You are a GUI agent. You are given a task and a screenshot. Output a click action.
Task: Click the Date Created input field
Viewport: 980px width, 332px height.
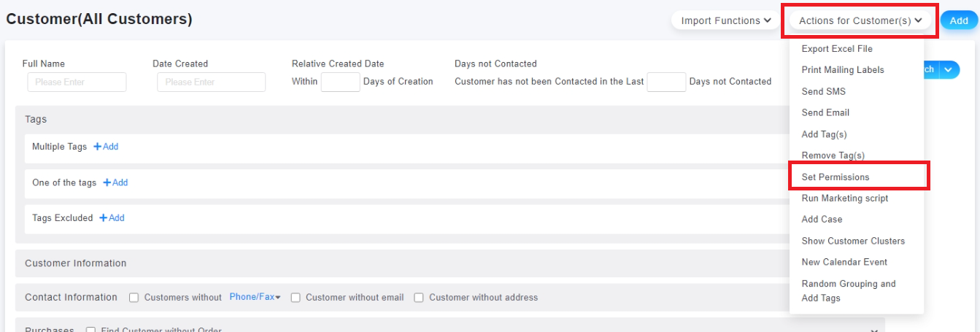211,82
